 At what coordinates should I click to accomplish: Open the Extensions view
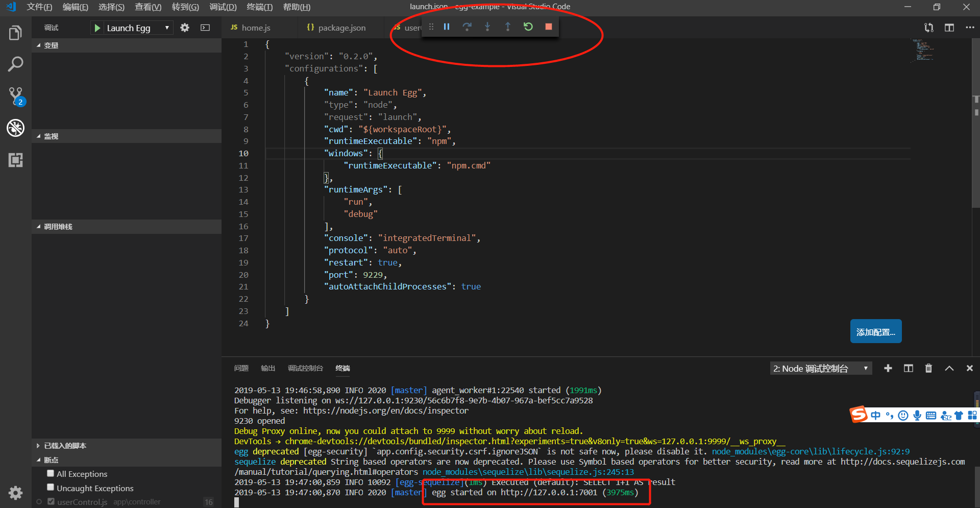click(15, 160)
